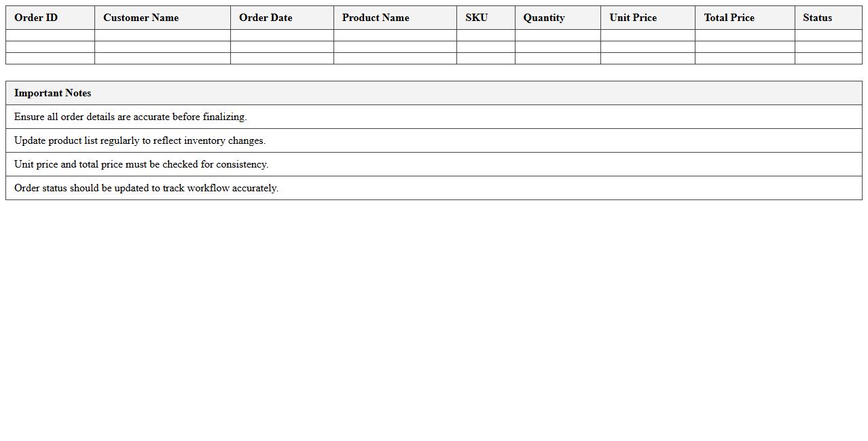Click first empty cell under Customer Name
Screen dimensions: 868x441
point(162,35)
